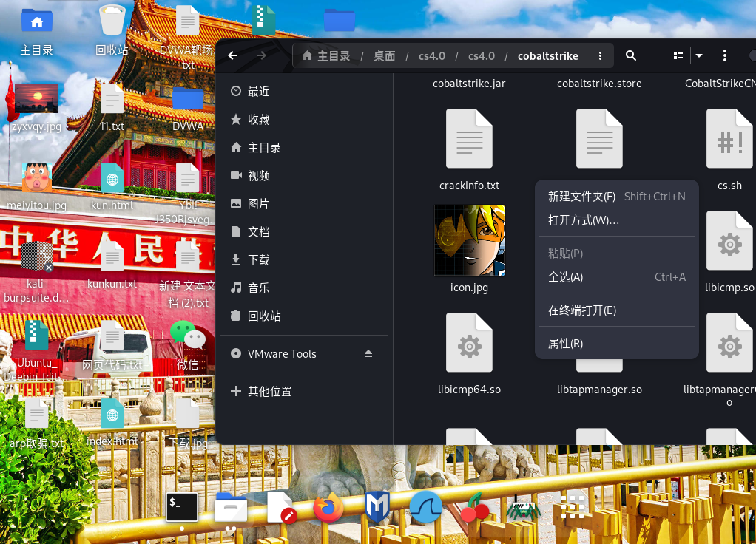Open 文档 in the sidebar
The height and width of the screenshot is (544, 756).
pos(304,232)
